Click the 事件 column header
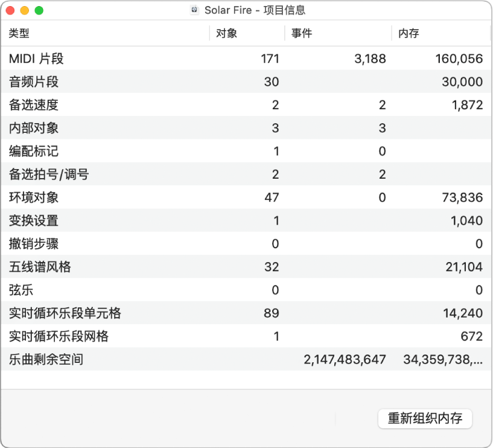 pos(300,34)
